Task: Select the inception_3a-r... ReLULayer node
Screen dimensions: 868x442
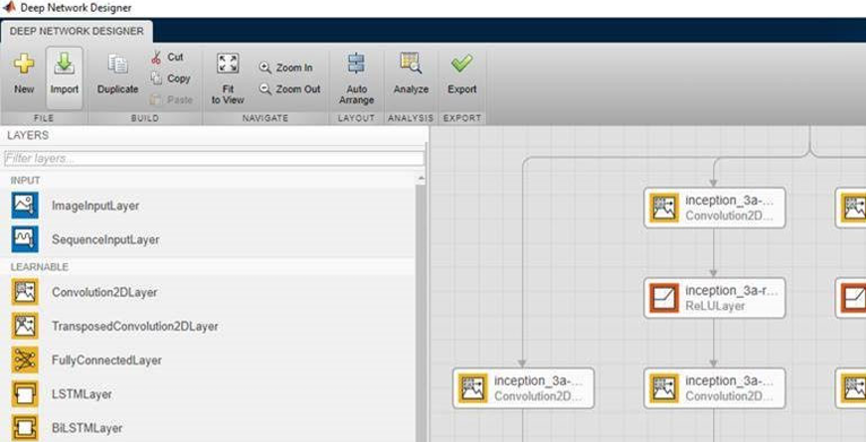Action: pos(715,298)
